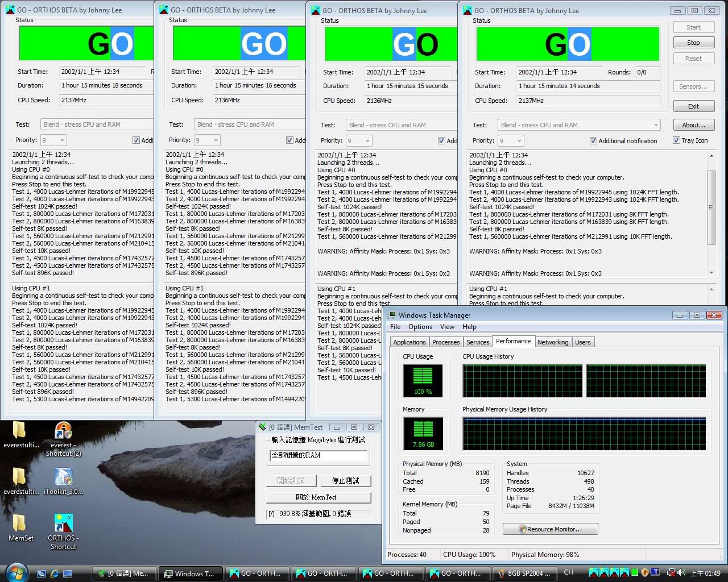Click the MemTest window title bar icon
The image size is (728, 582).
pos(262,427)
